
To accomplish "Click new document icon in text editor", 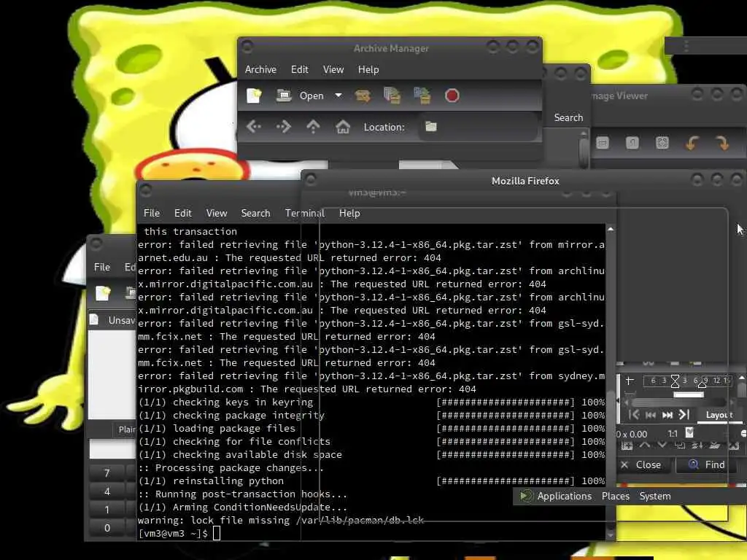I will click(103, 293).
